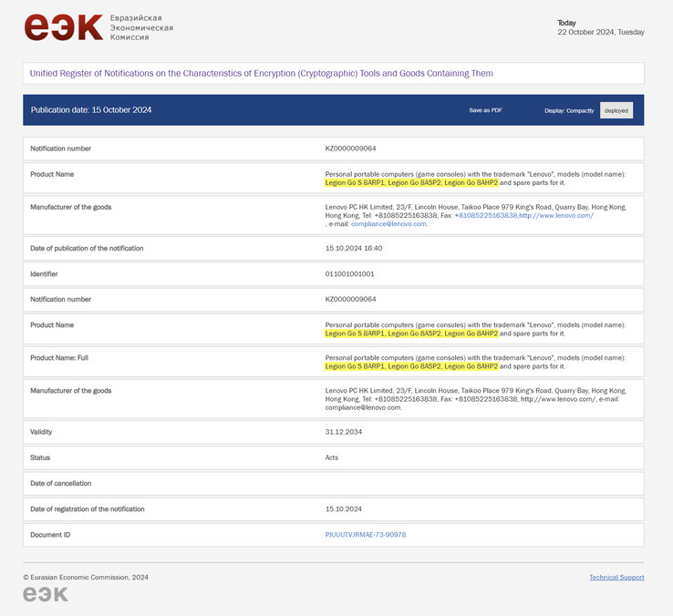The width and height of the screenshot is (673, 616).
Task: Click Save as PDF
Action: point(485,110)
